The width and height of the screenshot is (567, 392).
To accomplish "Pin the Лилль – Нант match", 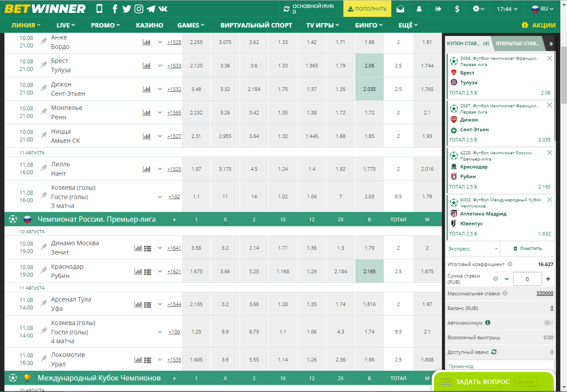I will (x=43, y=168).
